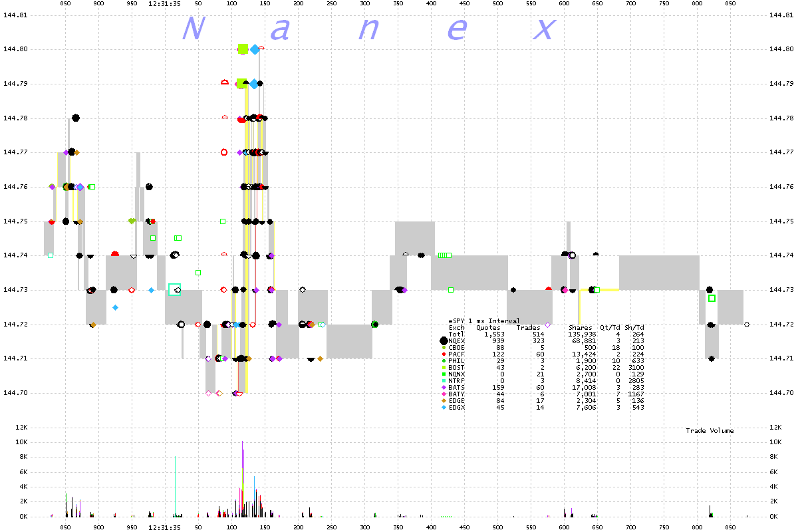
Task: Click the EDGE shares value '2,304'
Action: tap(586, 401)
